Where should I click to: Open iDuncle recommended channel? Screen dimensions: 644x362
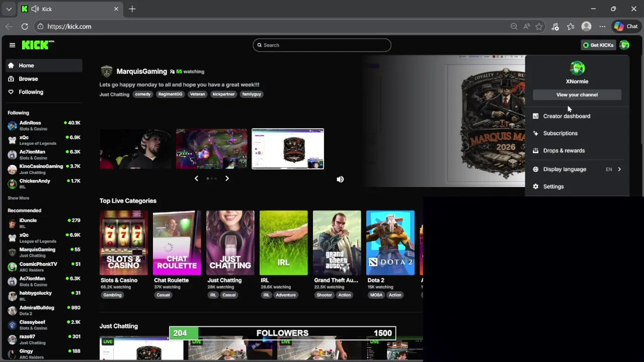[x=44, y=223]
